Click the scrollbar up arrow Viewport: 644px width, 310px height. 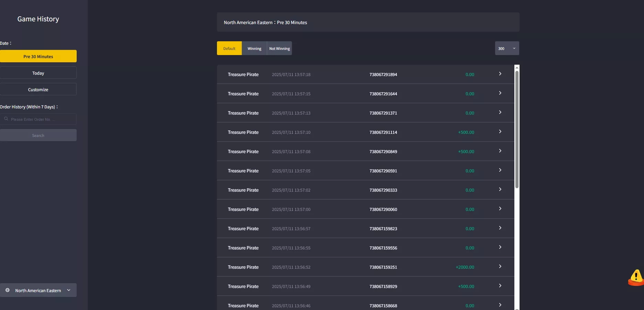click(x=517, y=67)
